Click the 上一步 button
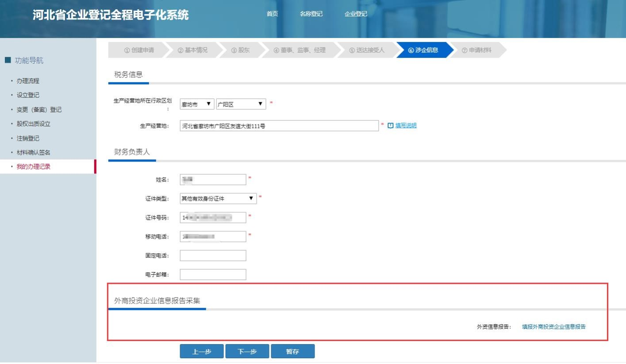This screenshot has width=626, height=364. tap(202, 352)
